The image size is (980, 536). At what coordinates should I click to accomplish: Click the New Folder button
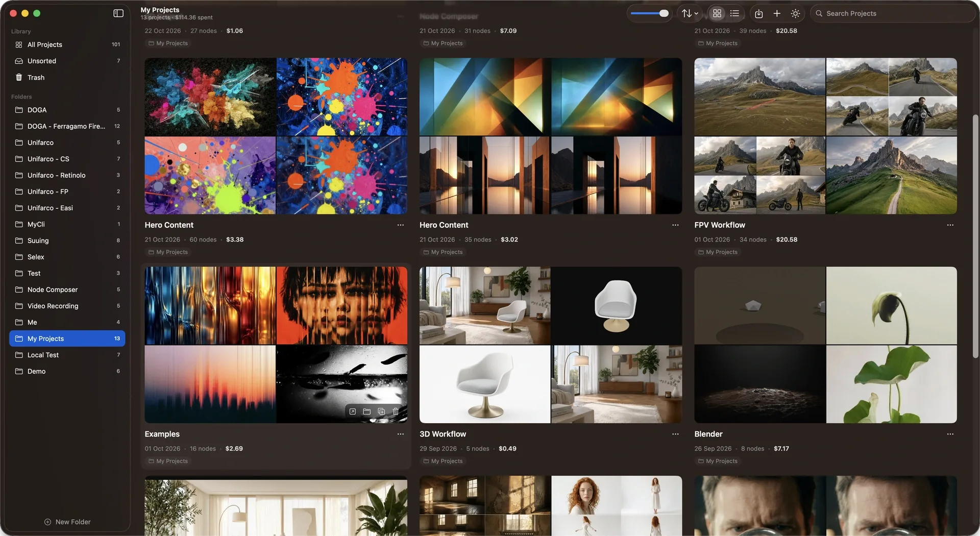click(x=67, y=522)
